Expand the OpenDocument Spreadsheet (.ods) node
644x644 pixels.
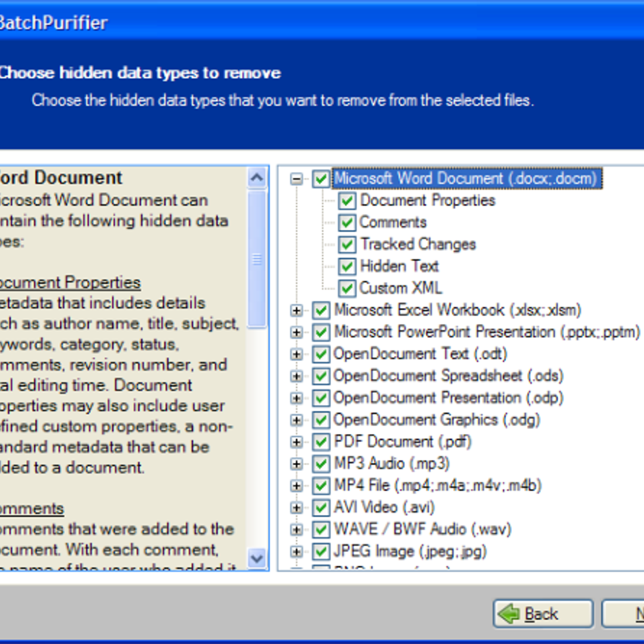[x=297, y=376]
